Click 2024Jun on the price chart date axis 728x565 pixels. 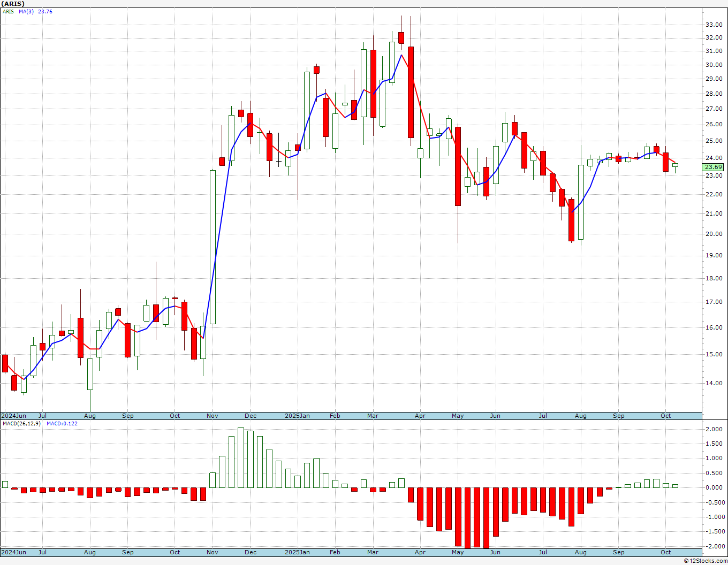pos(13,416)
